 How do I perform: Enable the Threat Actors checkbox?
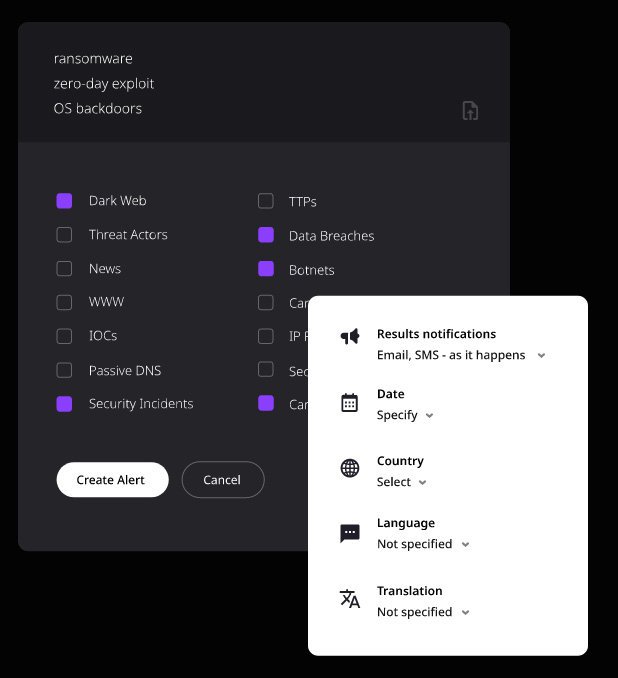point(64,235)
